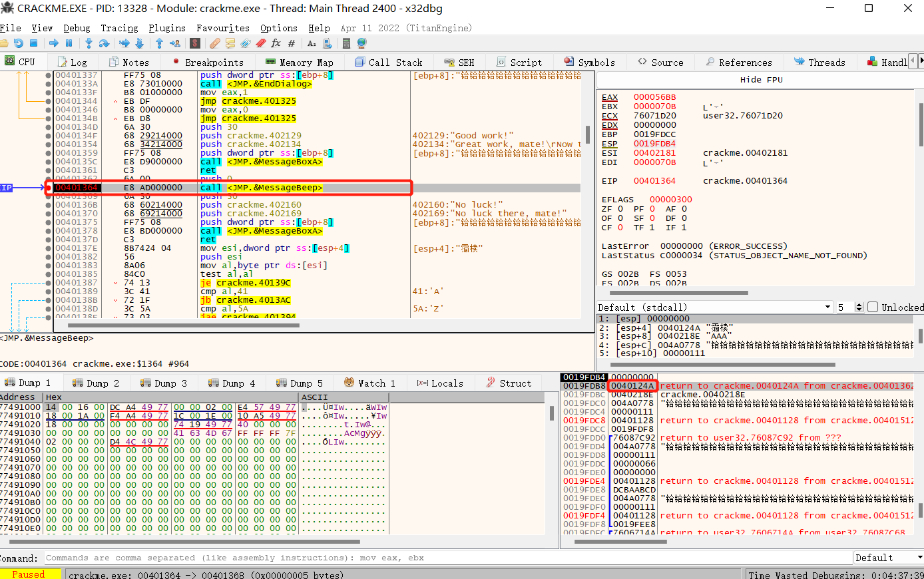Switch to the Call Stack tab
This screenshot has width=924, height=579.
[x=389, y=62]
